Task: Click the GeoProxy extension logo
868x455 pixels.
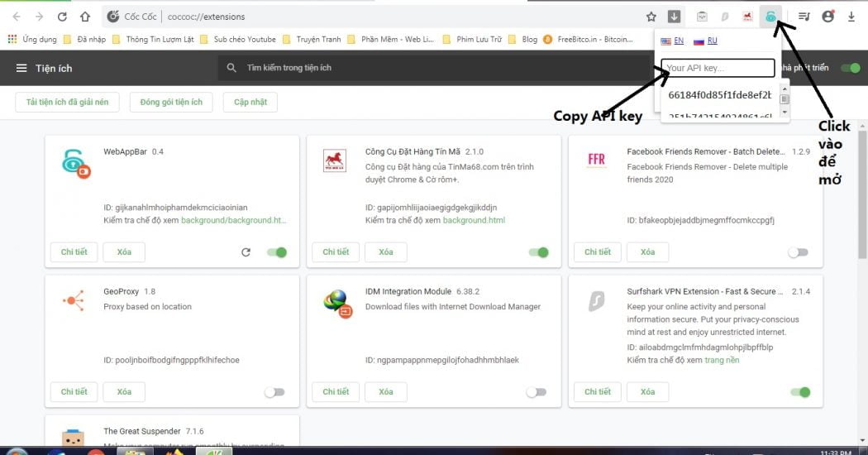Action: click(x=74, y=300)
